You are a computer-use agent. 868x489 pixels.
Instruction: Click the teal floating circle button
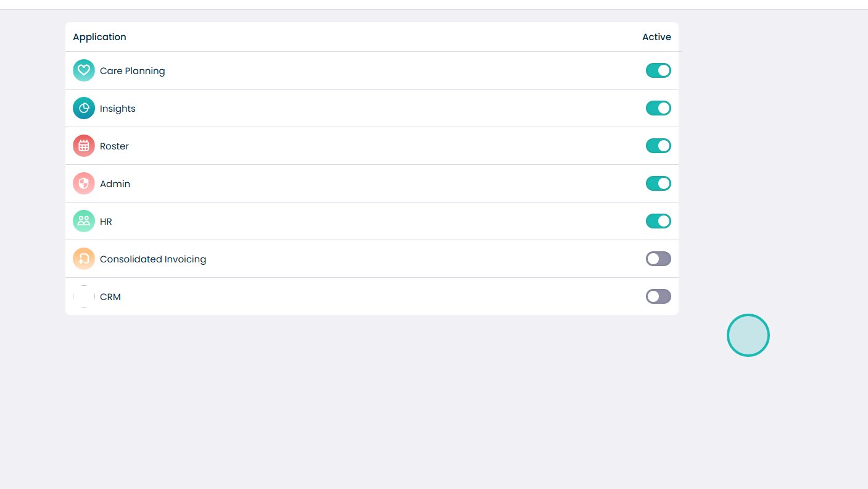(x=748, y=335)
